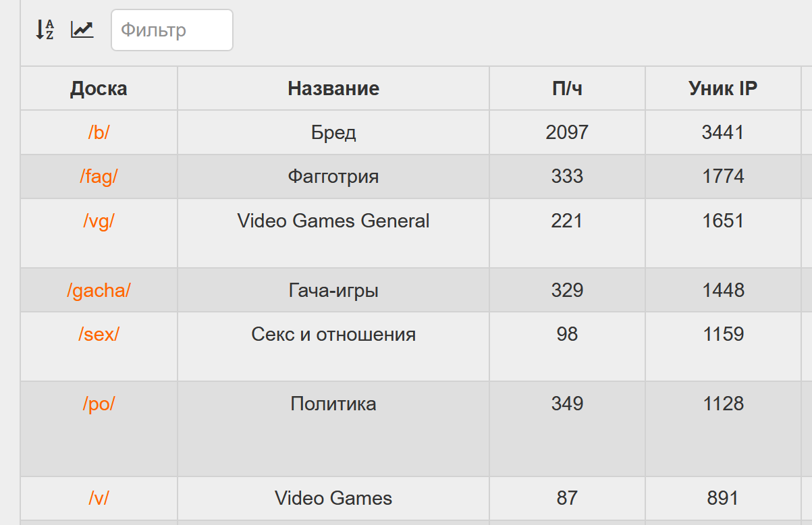The height and width of the screenshot is (525, 812).
Task: Go to the /v/ board
Action: tap(99, 498)
